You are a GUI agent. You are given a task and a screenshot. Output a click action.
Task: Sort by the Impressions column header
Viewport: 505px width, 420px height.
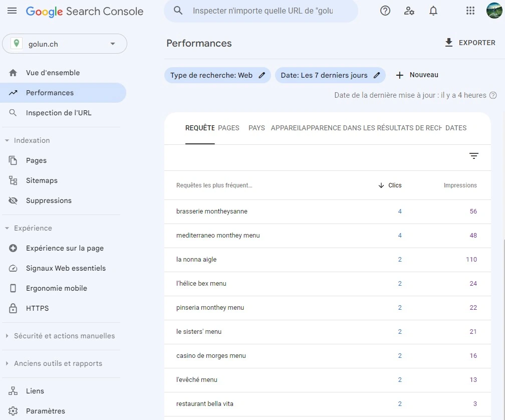(x=460, y=185)
